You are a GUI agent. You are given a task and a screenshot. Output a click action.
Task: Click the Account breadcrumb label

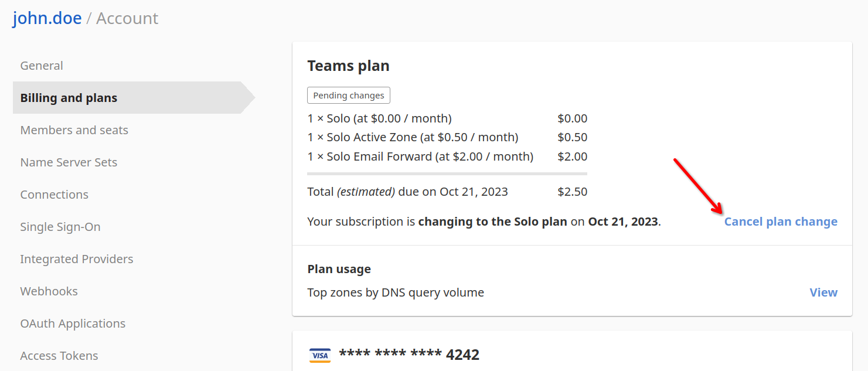[127, 18]
